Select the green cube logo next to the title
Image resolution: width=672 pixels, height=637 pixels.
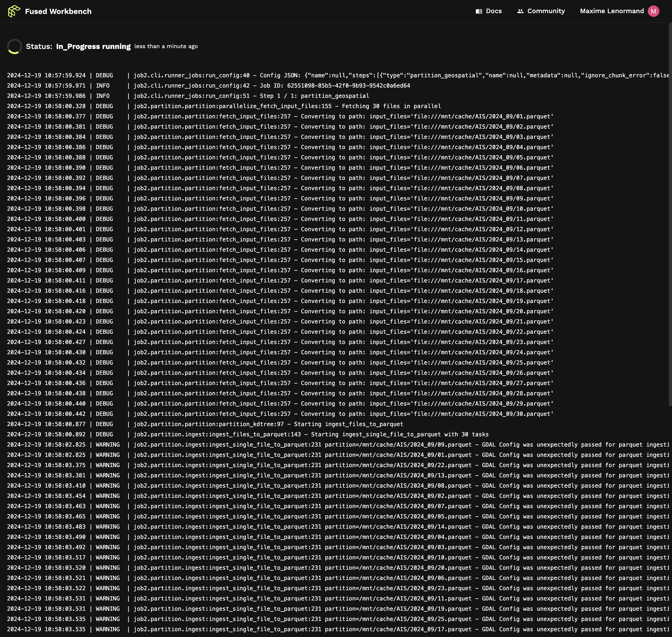pyautogui.click(x=14, y=11)
